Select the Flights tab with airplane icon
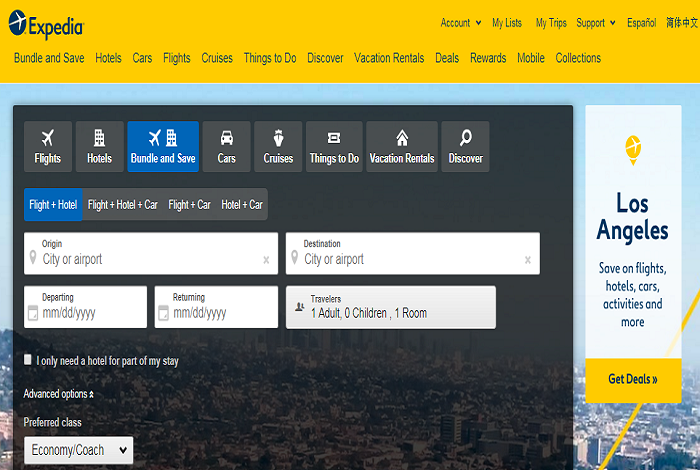 (48, 146)
